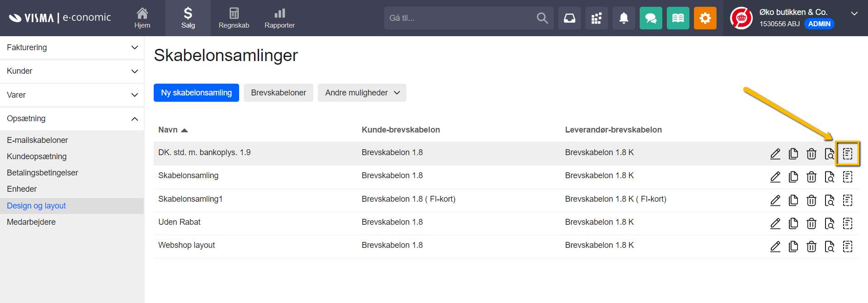868x303 pixels.
Task: Edit the Skabelonsamling row with pencil icon
Action: point(775,177)
